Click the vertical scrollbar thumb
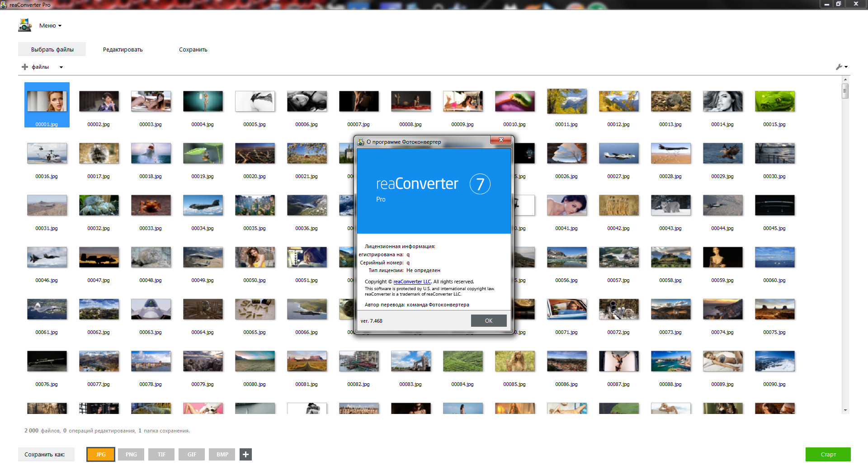The image size is (868, 470). coord(845,91)
